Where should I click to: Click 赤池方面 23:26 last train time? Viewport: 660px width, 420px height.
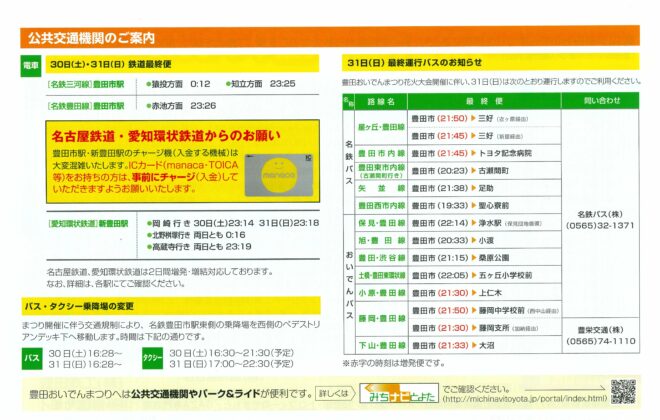point(181,106)
